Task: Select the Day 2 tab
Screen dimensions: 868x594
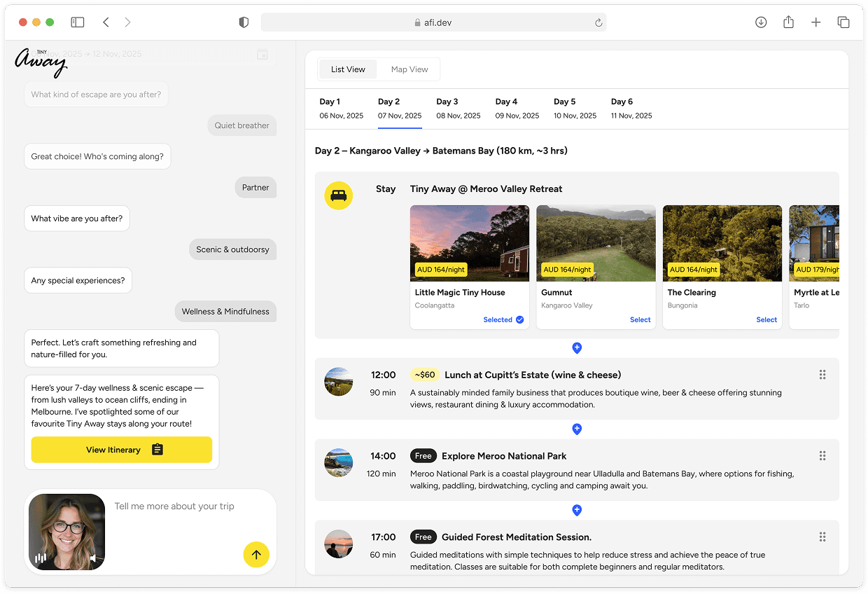Action: pos(400,109)
